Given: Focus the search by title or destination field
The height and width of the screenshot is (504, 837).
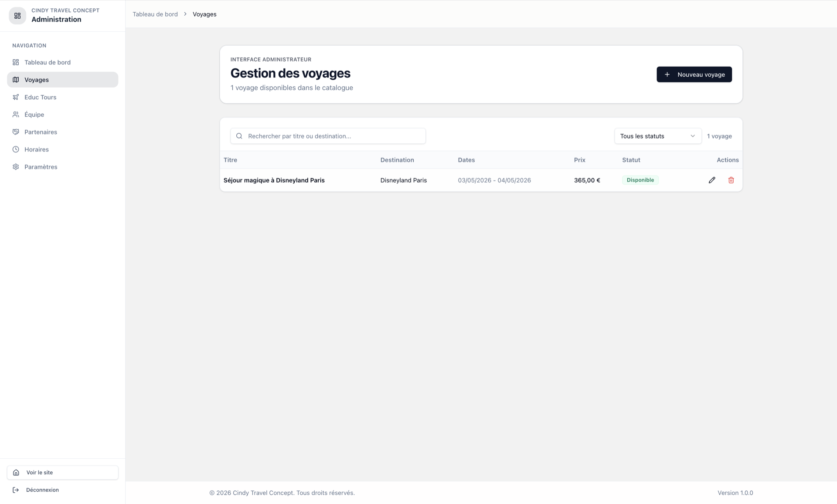Looking at the screenshot, I should pos(328,136).
